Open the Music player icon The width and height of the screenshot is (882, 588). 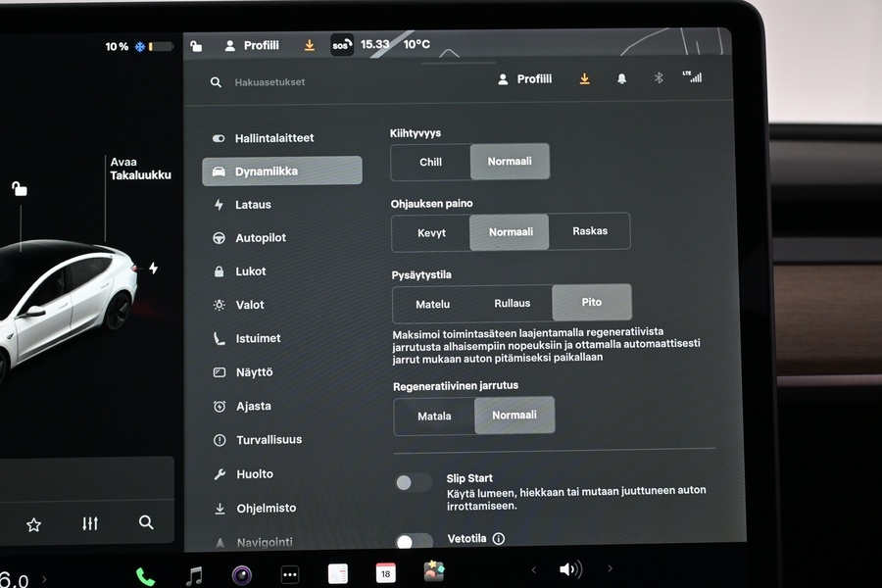pyautogui.click(x=193, y=573)
